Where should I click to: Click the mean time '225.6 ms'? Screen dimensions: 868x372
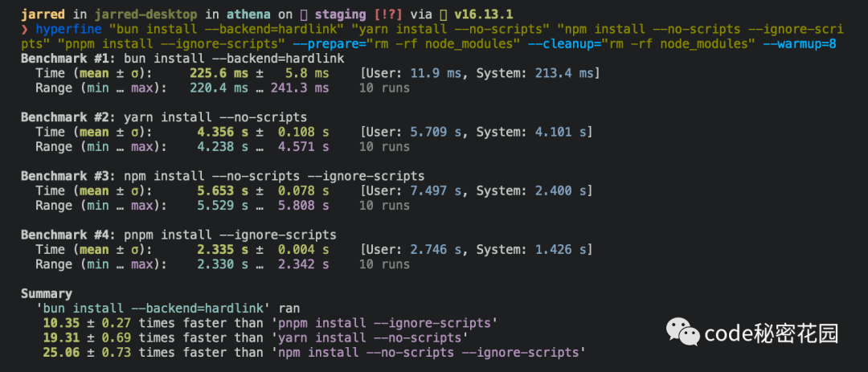pyautogui.click(x=219, y=73)
